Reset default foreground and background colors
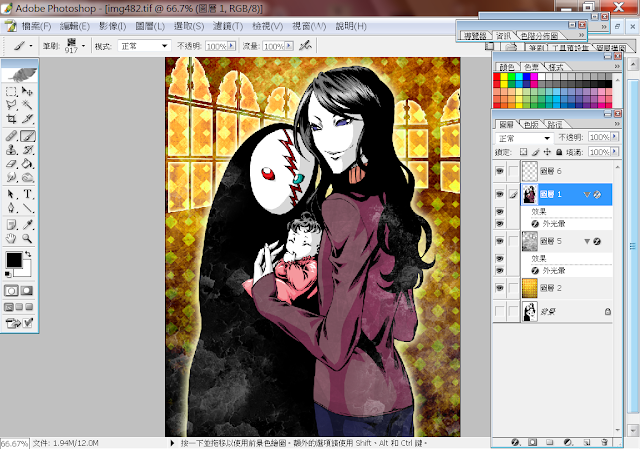Viewport: 640px width, 449px height. click(x=8, y=274)
